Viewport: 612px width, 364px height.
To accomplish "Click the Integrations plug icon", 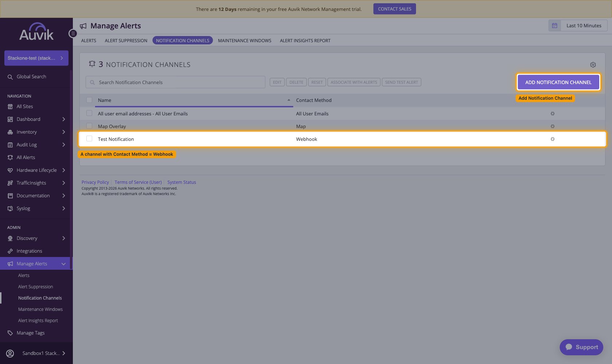I will click(x=10, y=251).
